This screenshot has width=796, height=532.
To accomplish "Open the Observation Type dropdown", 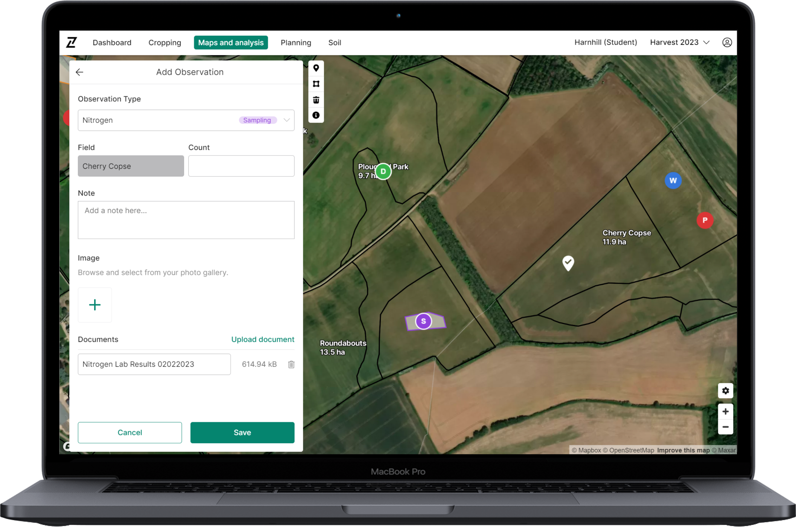I will [186, 120].
